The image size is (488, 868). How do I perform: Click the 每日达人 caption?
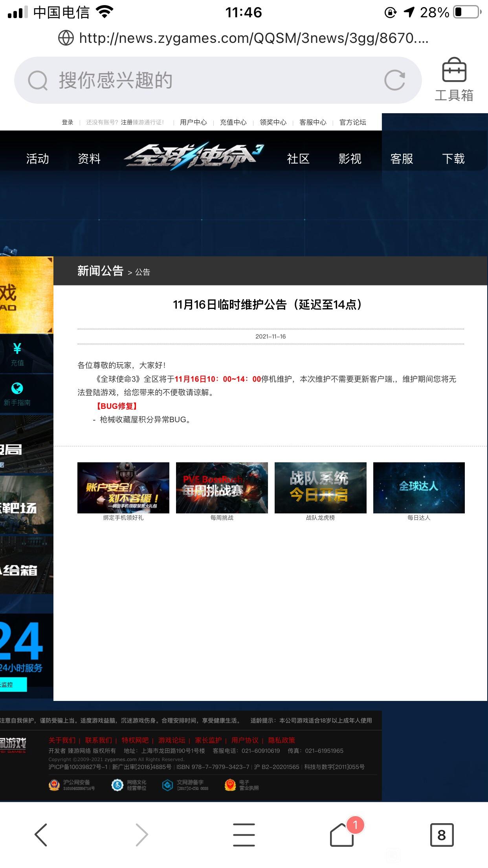click(x=419, y=518)
